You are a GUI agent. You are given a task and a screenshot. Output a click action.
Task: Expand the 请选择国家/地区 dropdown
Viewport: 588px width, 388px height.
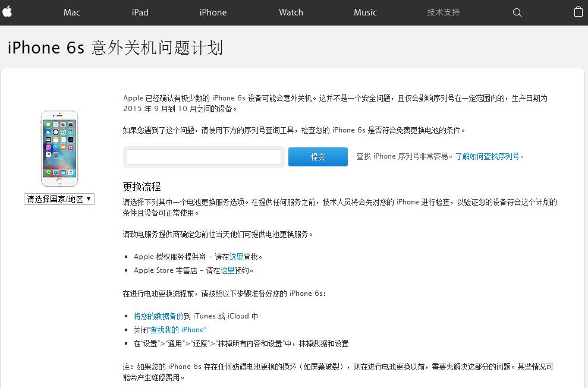(x=59, y=199)
